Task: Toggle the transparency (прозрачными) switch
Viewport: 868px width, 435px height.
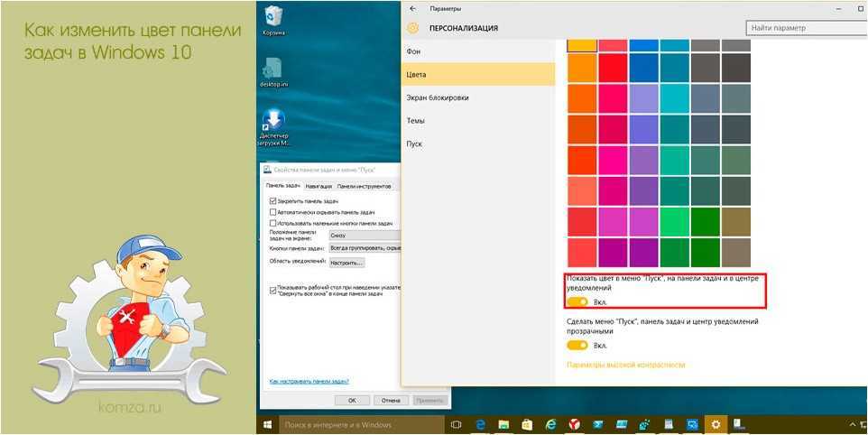Action: point(577,346)
